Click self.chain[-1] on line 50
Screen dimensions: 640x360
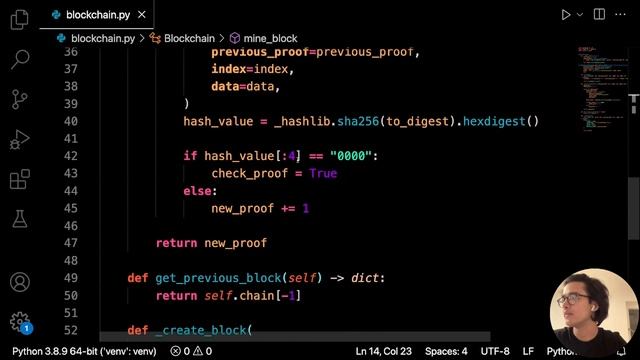[x=253, y=296]
